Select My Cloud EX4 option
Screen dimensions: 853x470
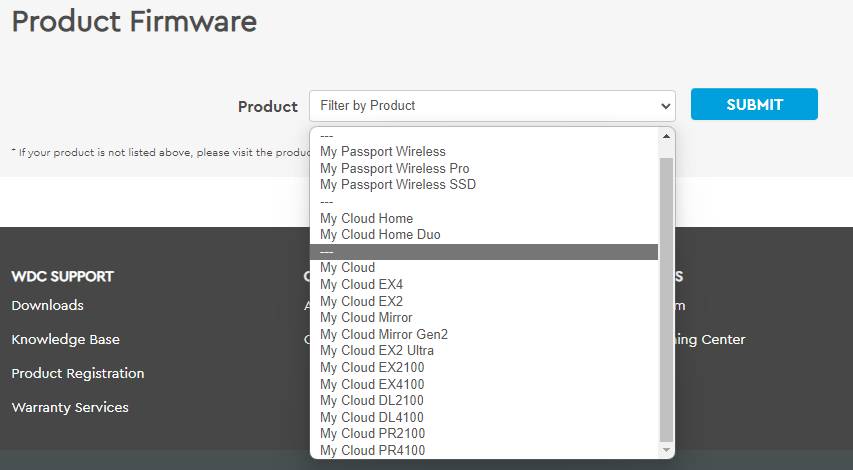click(484, 285)
